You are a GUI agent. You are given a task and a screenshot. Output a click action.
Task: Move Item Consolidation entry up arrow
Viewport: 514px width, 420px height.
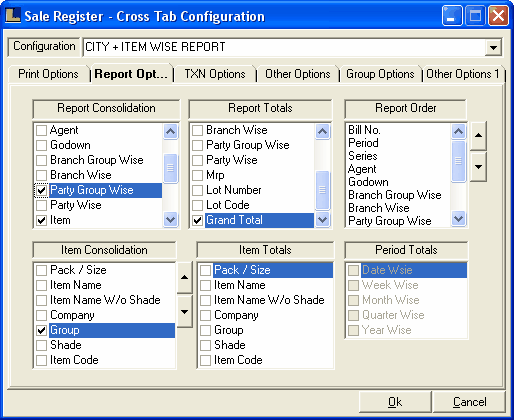(184, 277)
